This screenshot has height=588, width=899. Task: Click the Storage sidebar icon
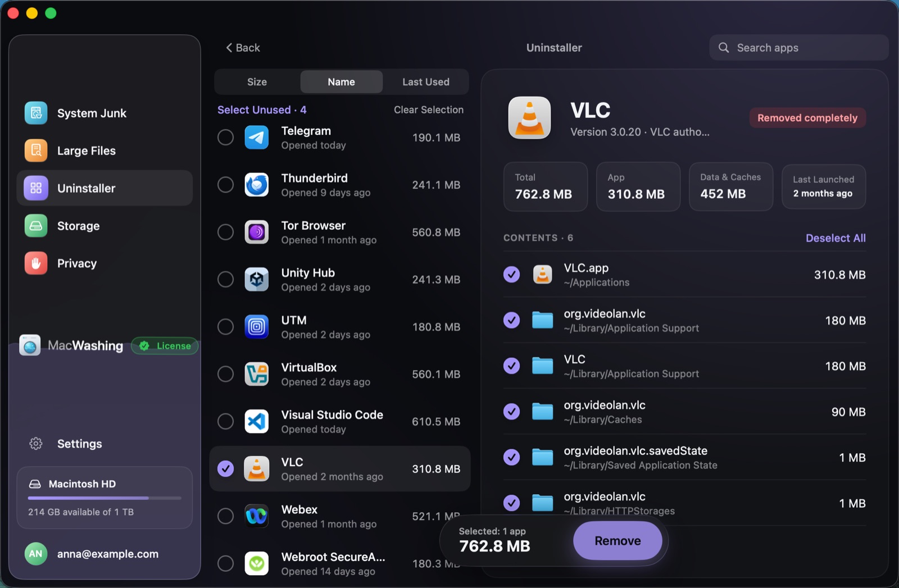click(36, 226)
